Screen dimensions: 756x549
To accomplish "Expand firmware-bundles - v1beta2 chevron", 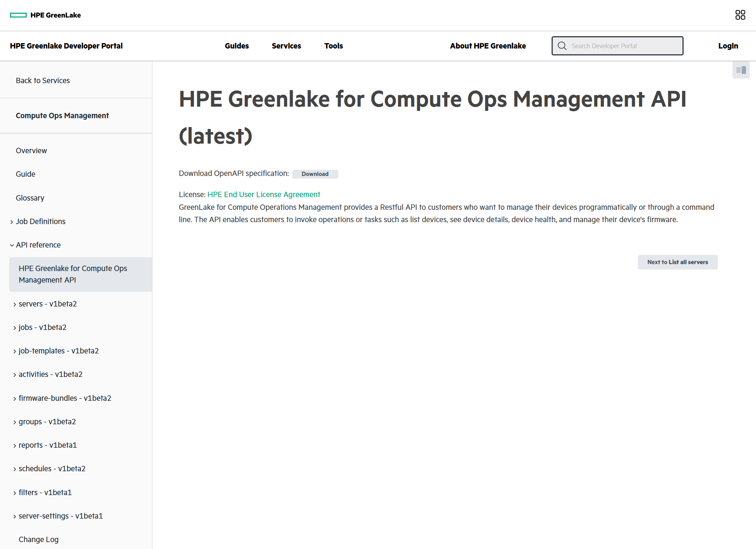I will [x=15, y=398].
